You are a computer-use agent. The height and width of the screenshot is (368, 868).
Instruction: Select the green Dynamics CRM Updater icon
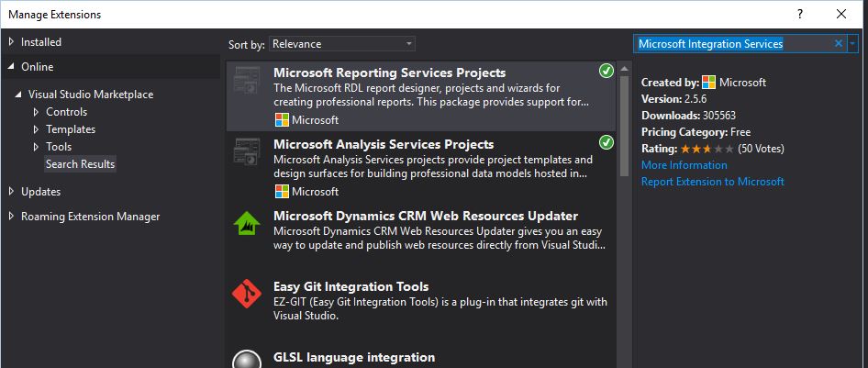click(x=246, y=223)
